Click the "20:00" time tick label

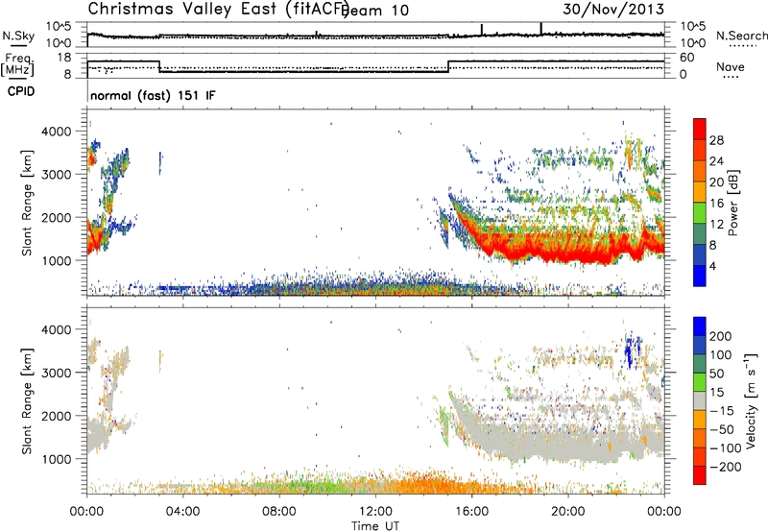click(567, 512)
